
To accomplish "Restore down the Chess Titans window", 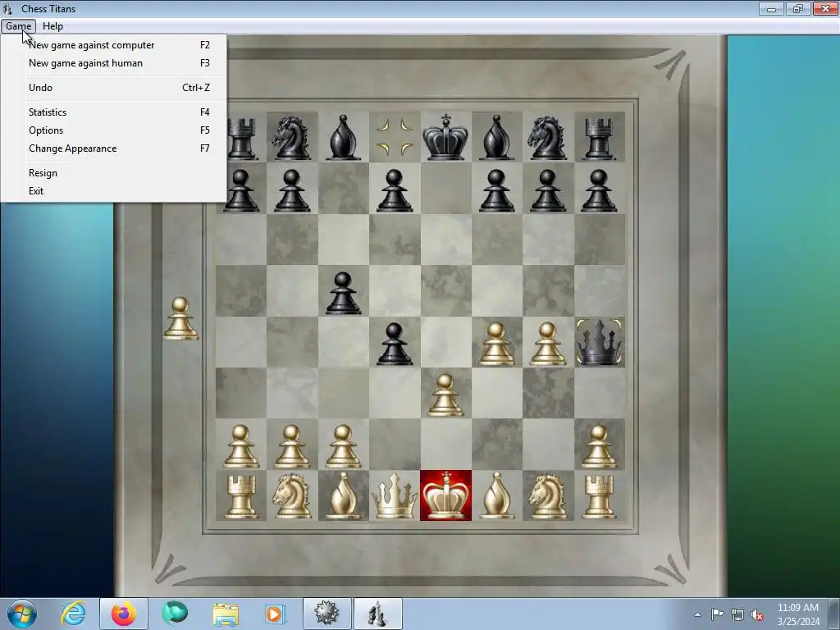I will 798,9.
